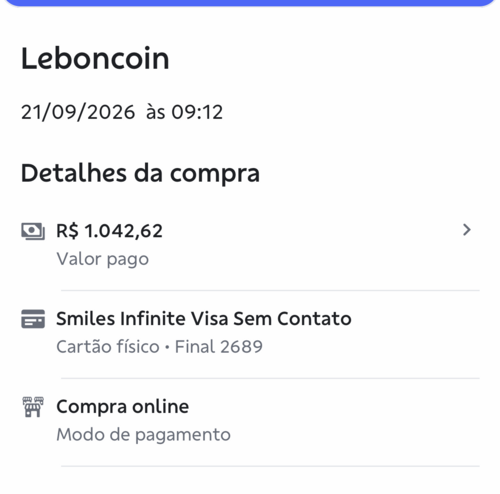Tap the Modo de pagamento label

[x=144, y=435]
